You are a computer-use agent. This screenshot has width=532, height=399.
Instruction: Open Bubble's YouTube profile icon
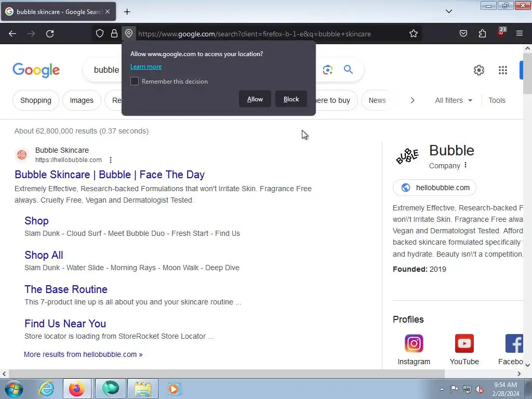coord(464,343)
